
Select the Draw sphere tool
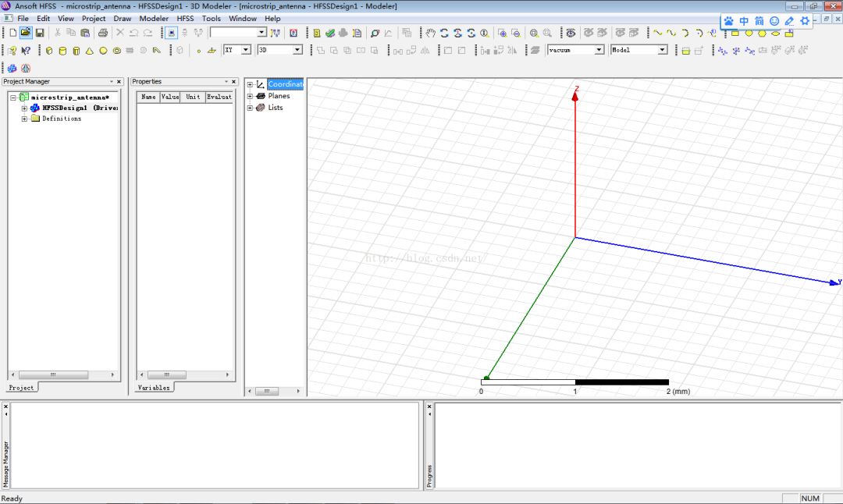click(103, 51)
